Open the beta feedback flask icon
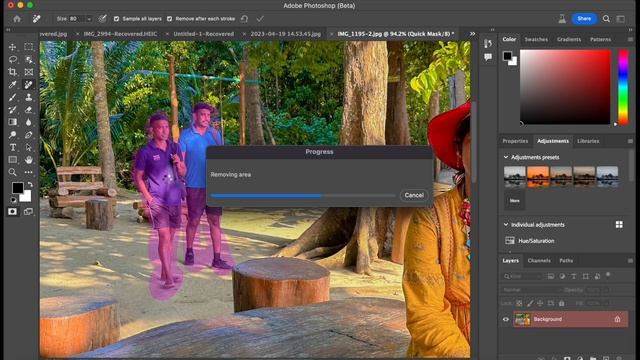The image size is (640, 360). pos(562,19)
